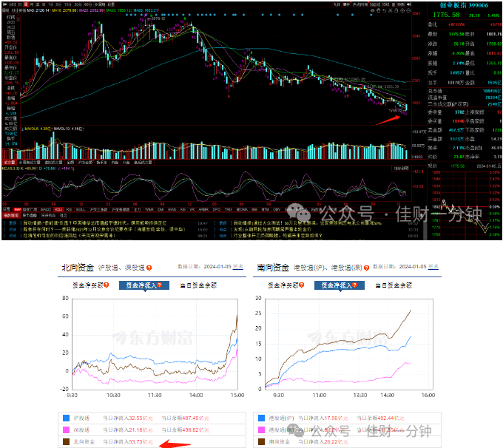The height and width of the screenshot is (448, 503).
Task: Select the VR indicator tab
Action: coord(192,209)
